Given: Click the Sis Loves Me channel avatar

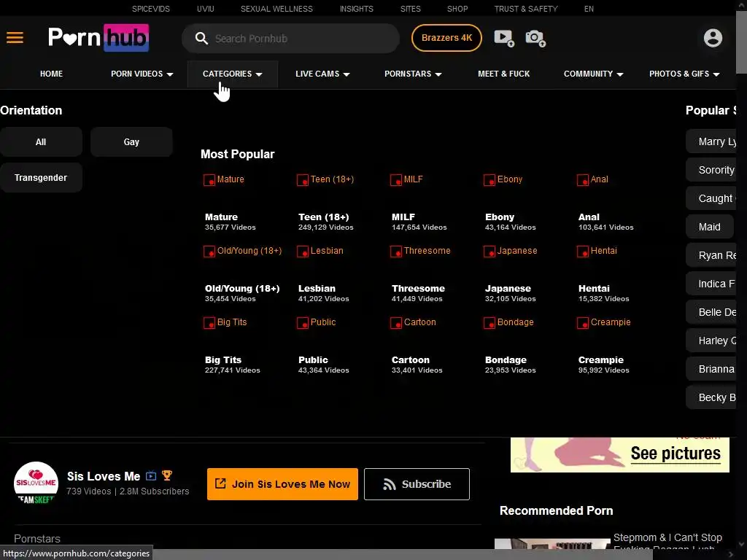Looking at the screenshot, I should [x=36, y=483].
